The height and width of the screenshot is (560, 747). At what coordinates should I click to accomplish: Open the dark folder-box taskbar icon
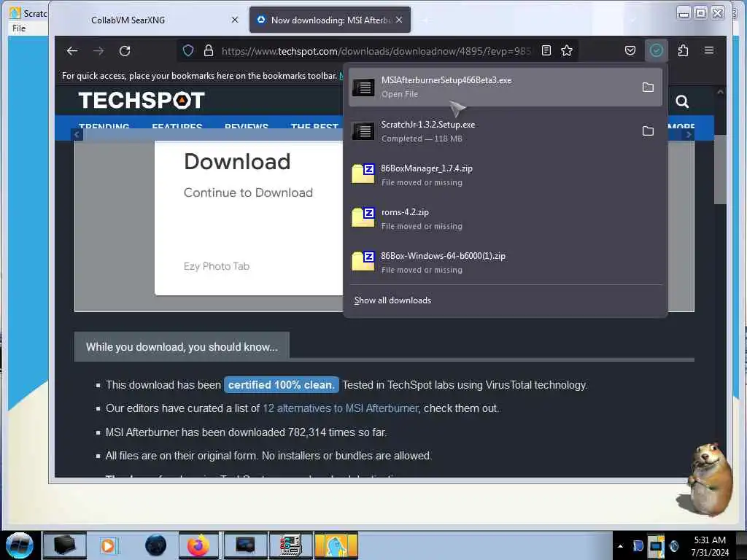point(64,545)
